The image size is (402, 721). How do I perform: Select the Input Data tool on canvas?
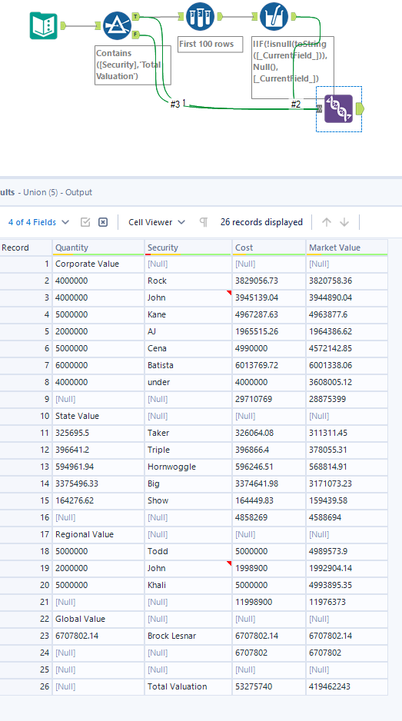(x=44, y=26)
